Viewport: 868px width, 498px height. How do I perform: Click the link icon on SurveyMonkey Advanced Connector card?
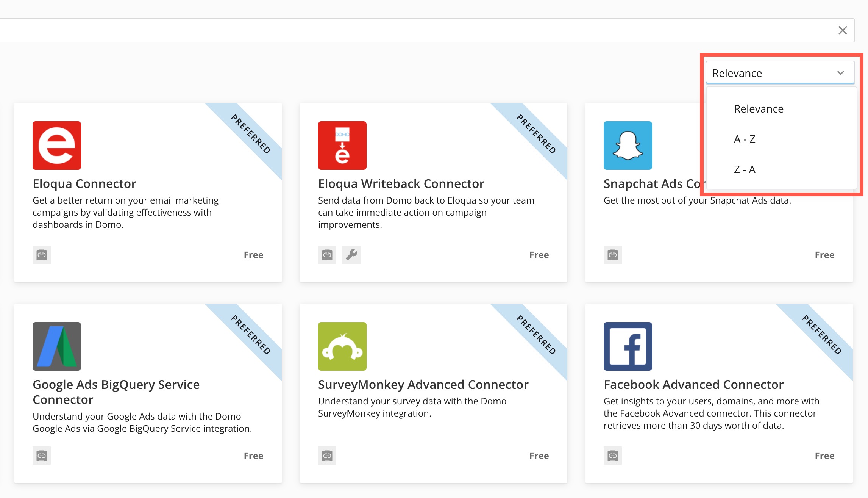(327, 456)
